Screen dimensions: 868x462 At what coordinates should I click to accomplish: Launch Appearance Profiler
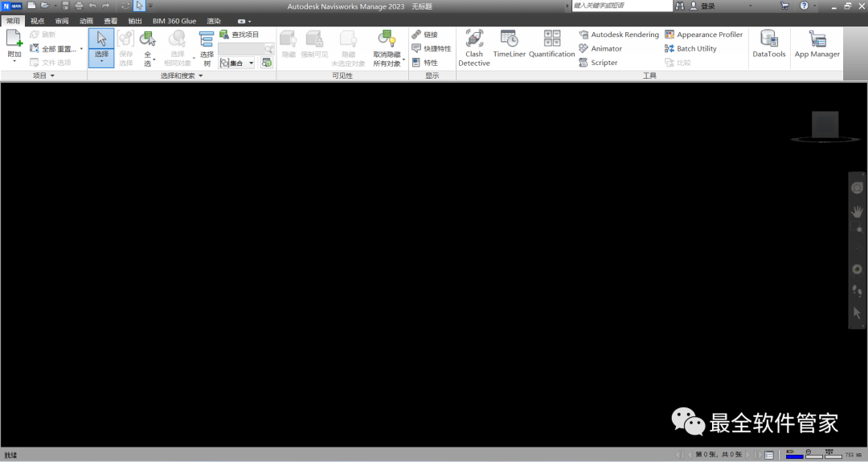(703, 35)
